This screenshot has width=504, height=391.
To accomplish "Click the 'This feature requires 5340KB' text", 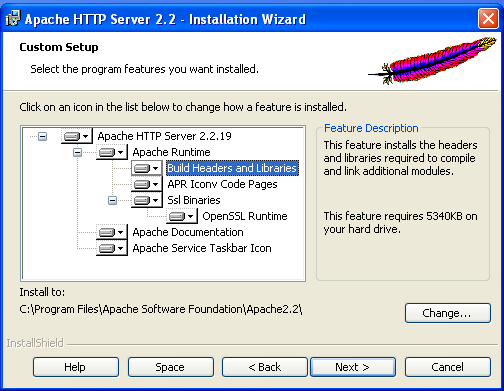I will 400,222.
